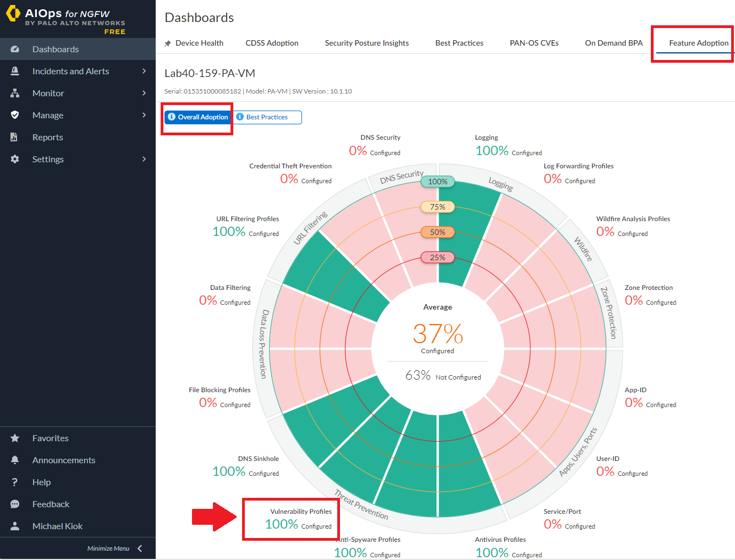735x560 pixels.
Task: Open the Announcements link in sidebar
Action: (x=63, y=460)
